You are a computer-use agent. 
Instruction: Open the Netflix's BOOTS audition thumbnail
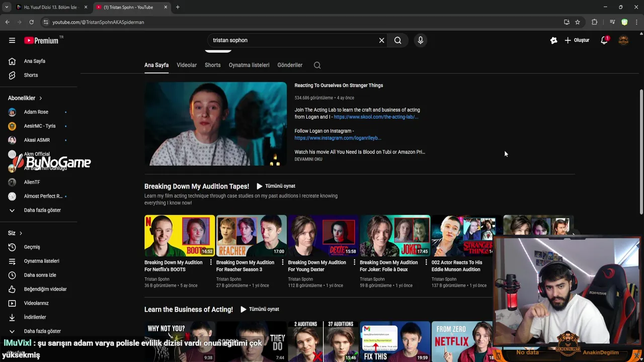click(180, 235)
